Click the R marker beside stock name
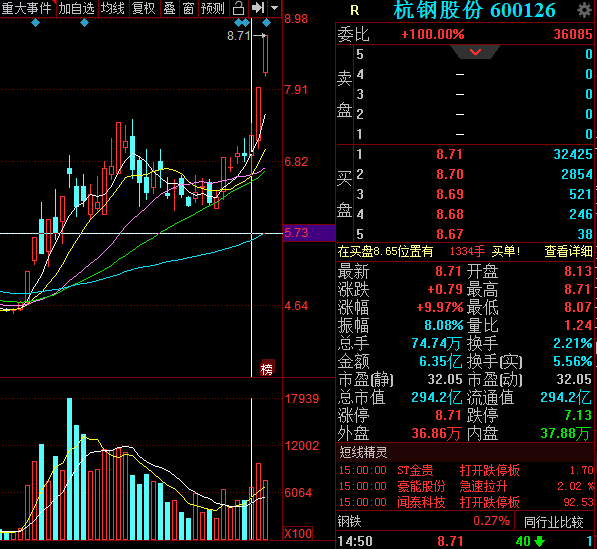This screenshot has height=549, width=597. click(x=355, y=10)
